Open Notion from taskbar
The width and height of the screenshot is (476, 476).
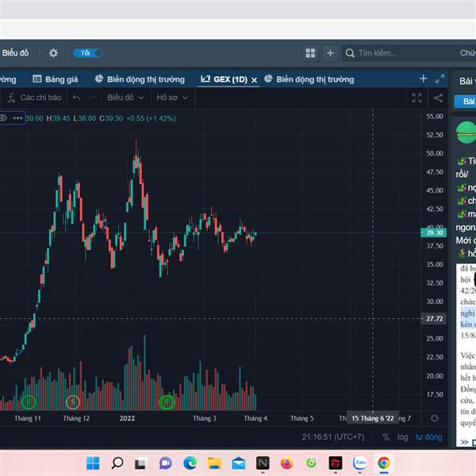click(x=263, y=463)
